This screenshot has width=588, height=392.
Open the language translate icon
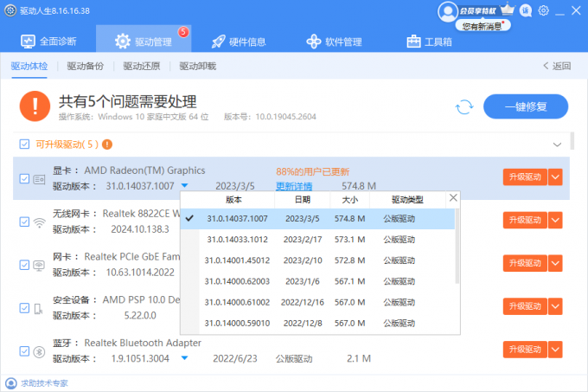point(526,10)
